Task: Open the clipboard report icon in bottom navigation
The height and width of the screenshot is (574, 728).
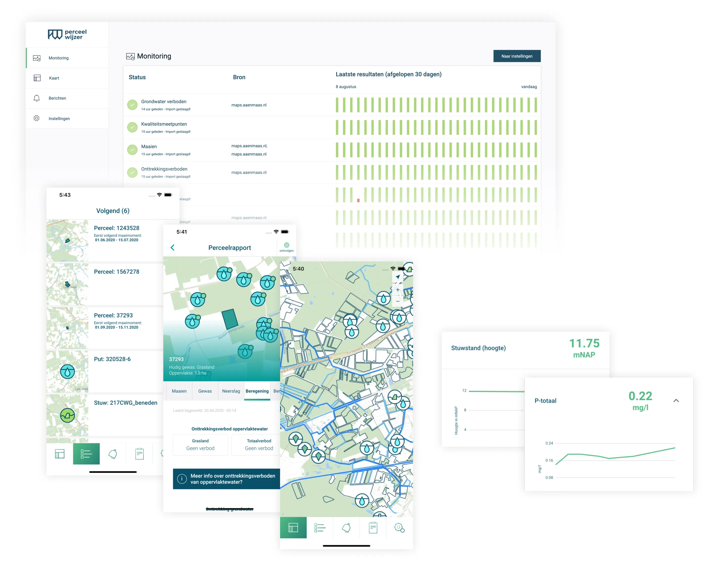Action: point(373,528)
